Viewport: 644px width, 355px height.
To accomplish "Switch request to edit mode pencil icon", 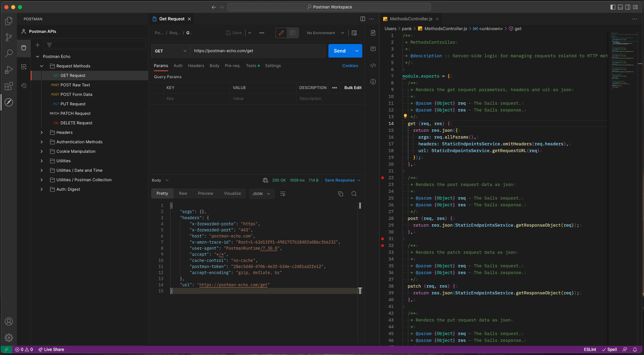I will tap(282, 33).
